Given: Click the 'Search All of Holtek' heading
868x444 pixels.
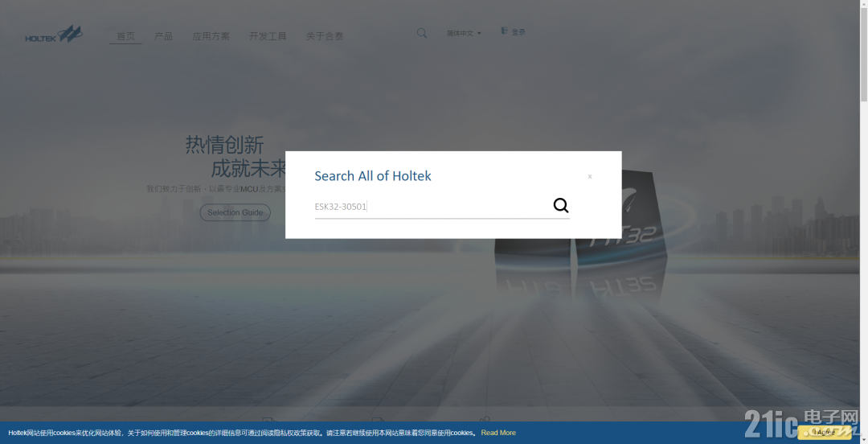Looking at the screenshot, I should pyautogui.click(x=373, y=176).
